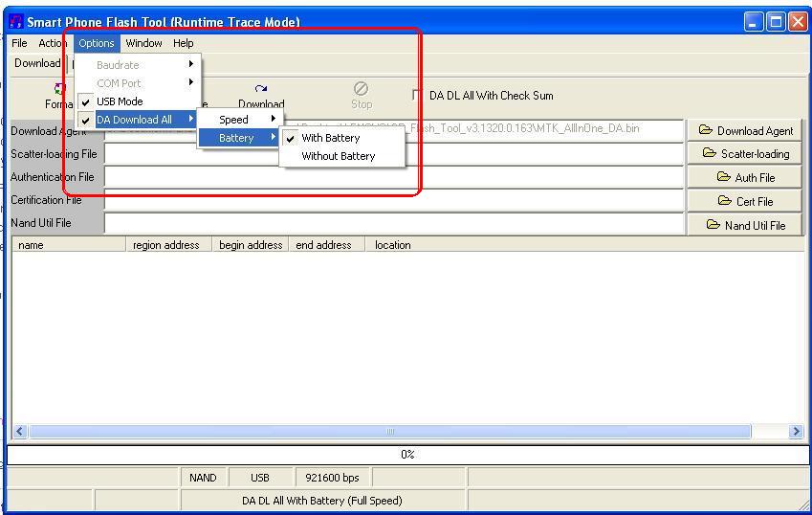Screen dimensions: 812x515
Task: Click the application icon in title bar
Action: 16,21
